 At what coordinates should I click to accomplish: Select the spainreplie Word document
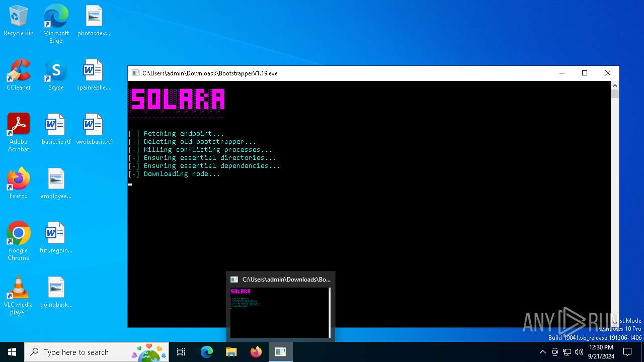(x=94, y=75)
